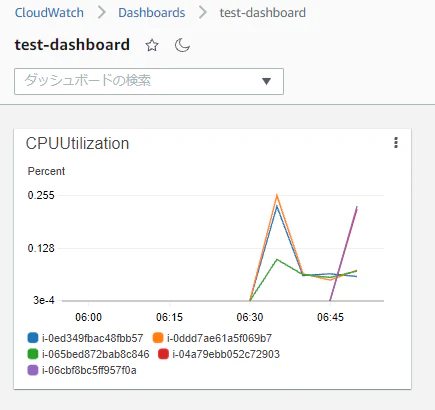Click the 0.255 y-axis value

[41, 195]
